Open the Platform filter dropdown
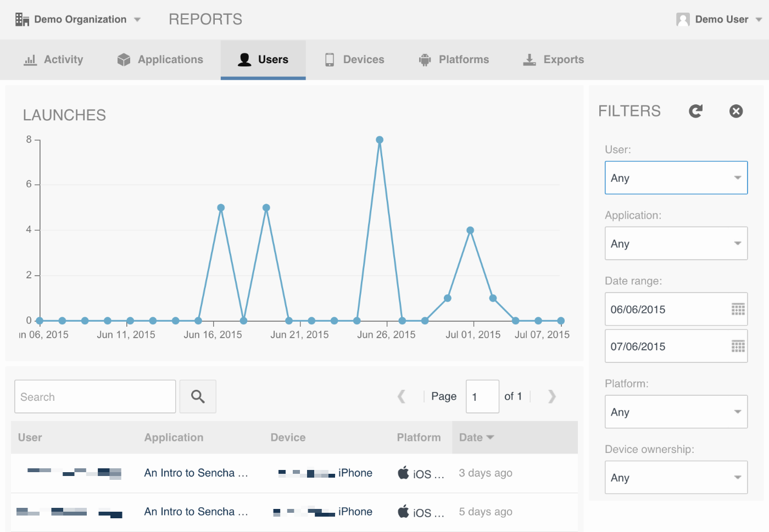 pos(676,412)
